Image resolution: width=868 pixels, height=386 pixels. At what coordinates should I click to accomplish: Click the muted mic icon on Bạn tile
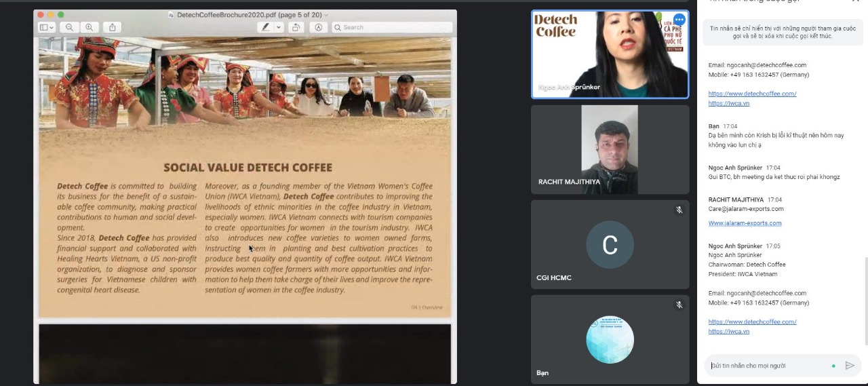click(679, 305)
